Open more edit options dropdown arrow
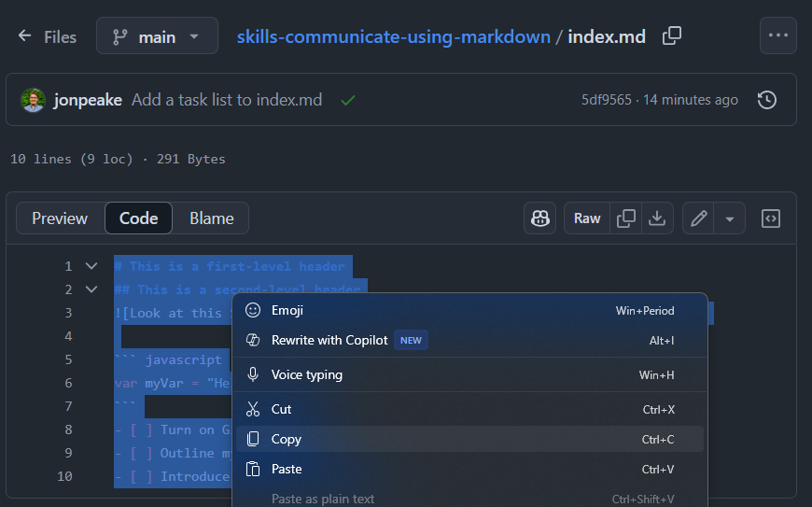 click(730, 218)
